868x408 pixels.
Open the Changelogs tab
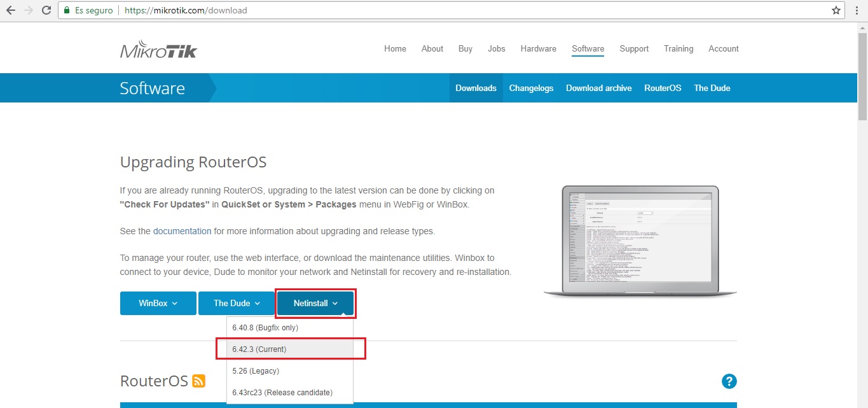(x=532, y=88)
